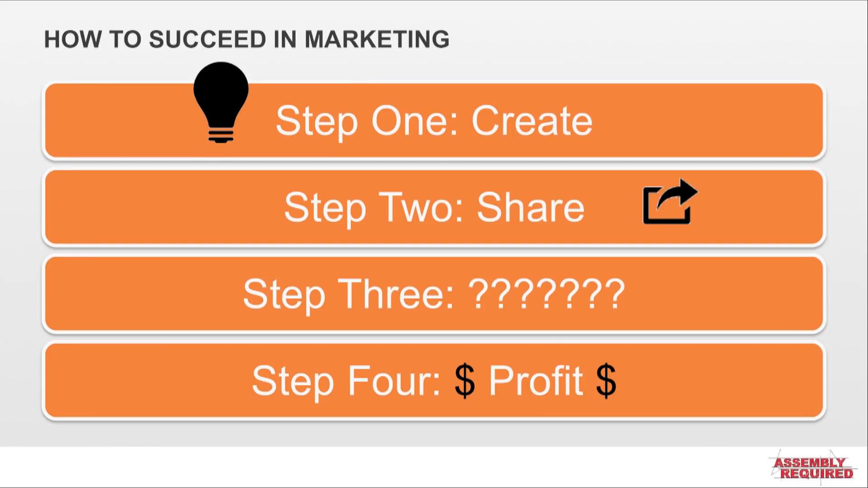Click the word MARKETING in the title
The height and width of the screenshot is (488, 868).
click(377, 39)
